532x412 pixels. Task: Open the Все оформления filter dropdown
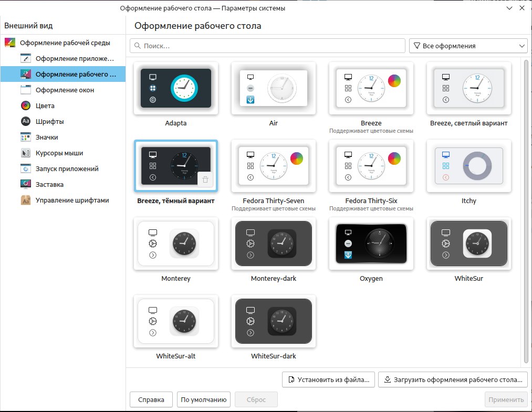pyautogui.click(x=468, y=46)
